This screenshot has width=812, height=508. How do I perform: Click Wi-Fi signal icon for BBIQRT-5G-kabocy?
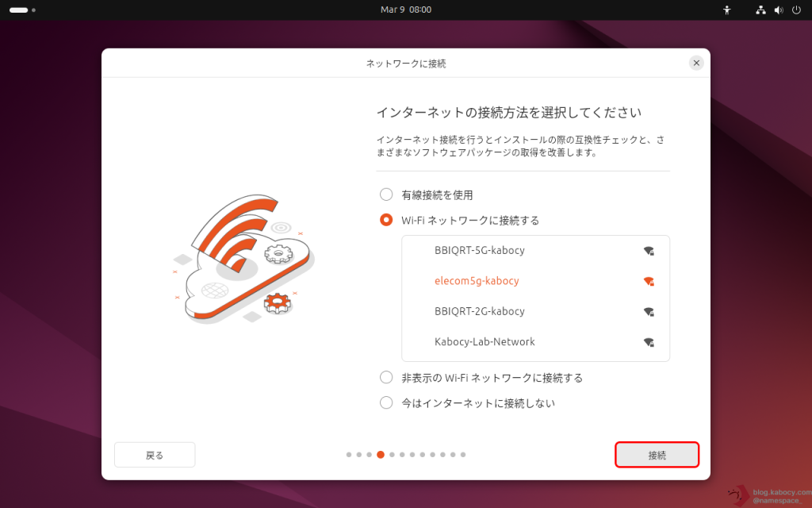[649, 251]
